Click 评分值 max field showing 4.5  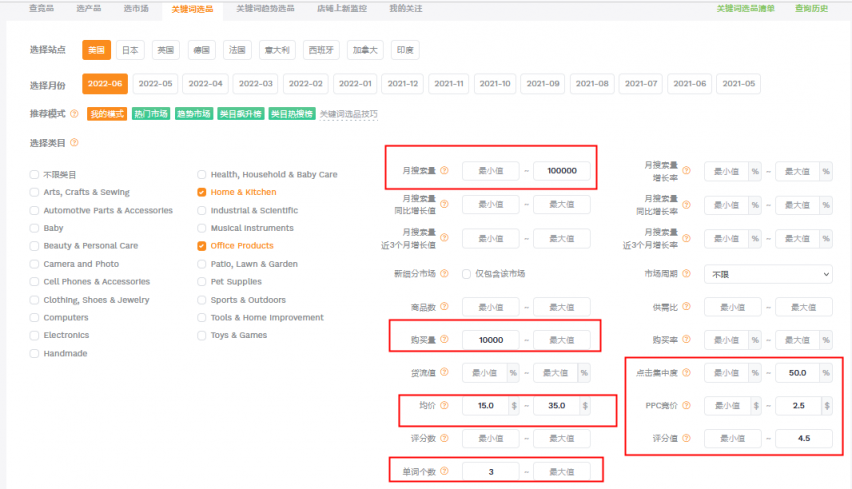click(x=804, y=438)
